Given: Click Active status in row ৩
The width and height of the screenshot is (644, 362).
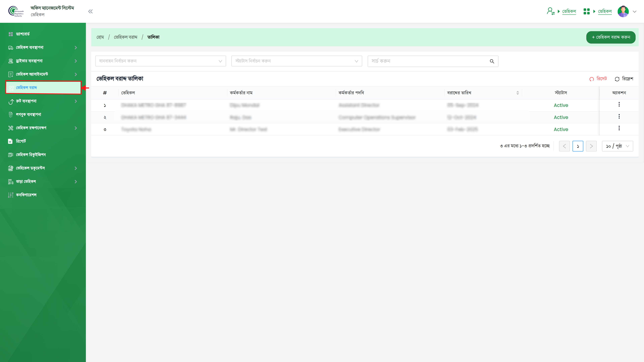Looking at the screenshot, I should (561, 129).
